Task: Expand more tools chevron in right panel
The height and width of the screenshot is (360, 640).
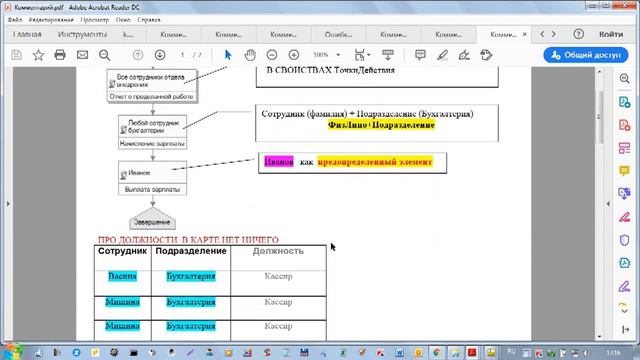Action: 624,311
